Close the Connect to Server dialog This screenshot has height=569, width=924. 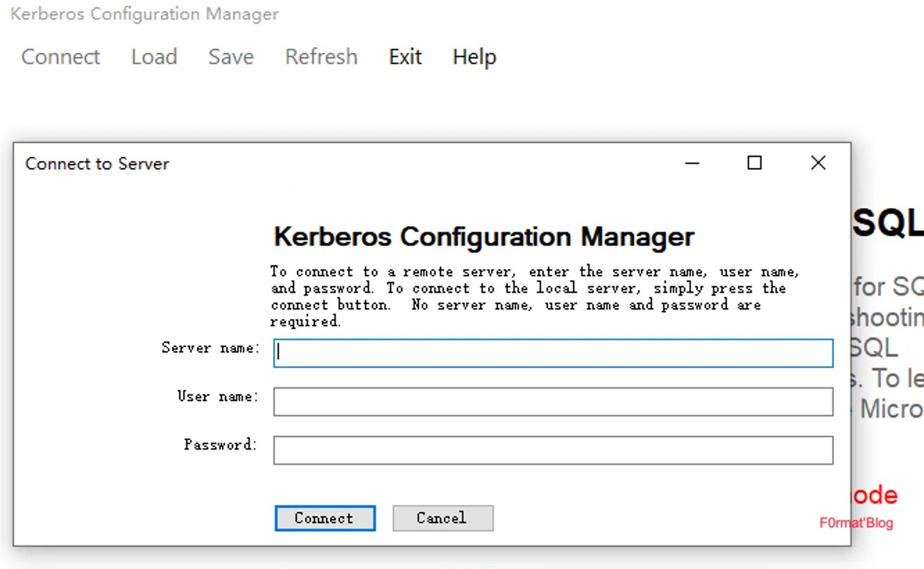pos(818,163)
